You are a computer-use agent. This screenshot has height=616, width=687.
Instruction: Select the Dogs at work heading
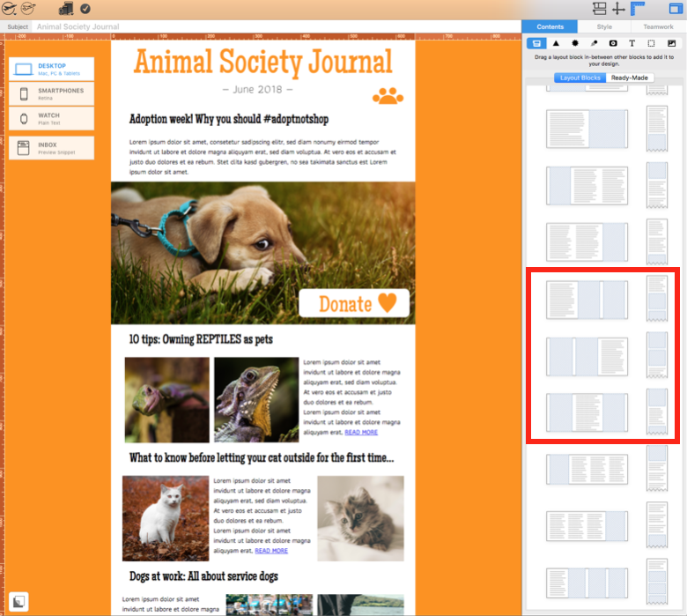[203, 576]
